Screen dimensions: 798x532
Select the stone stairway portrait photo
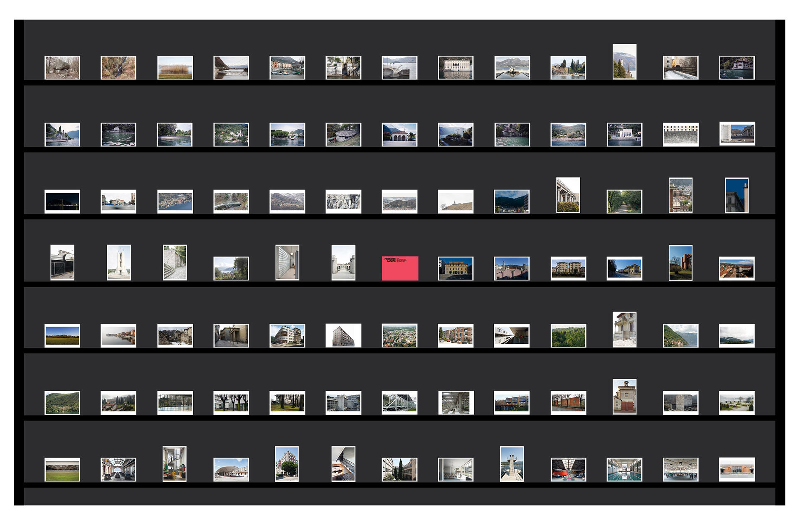point(175,262)
